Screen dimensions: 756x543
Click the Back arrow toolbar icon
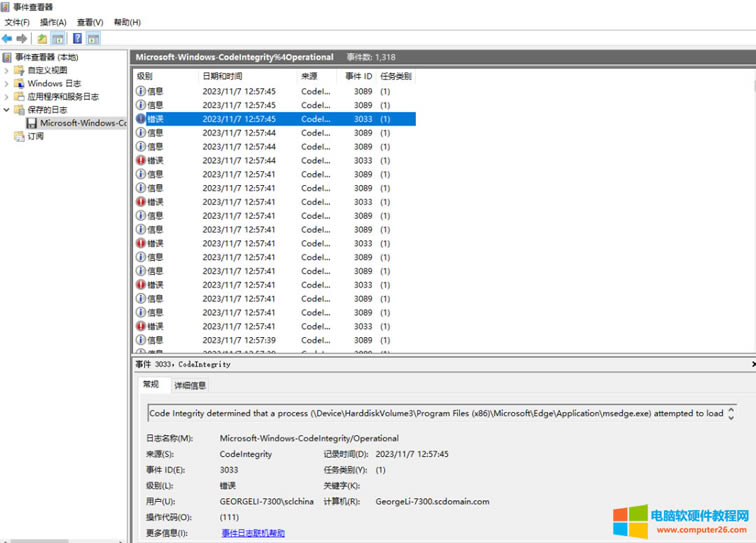[8, 39]
